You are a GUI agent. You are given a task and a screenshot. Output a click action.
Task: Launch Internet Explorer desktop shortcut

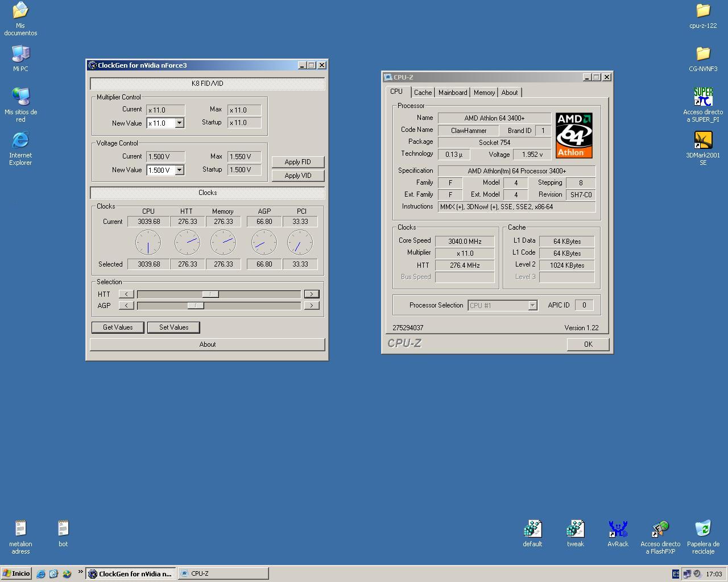pyautogui.click(x=20, y=148)
